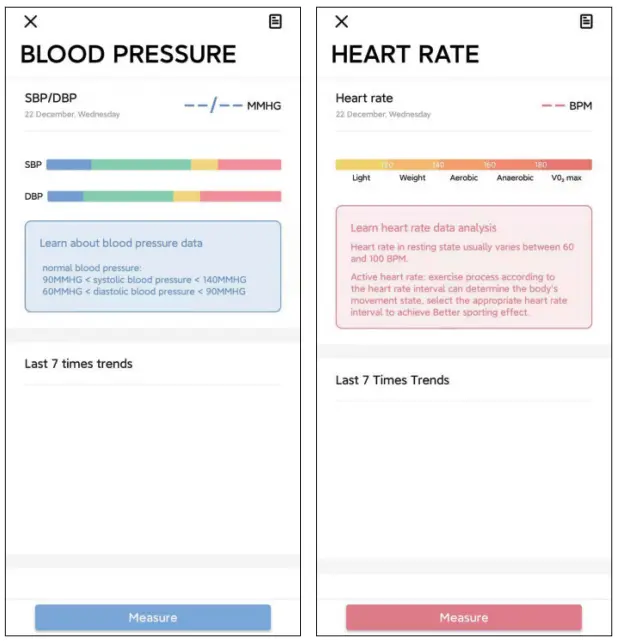Select the Anaerobic heart rate zone label
This screenshot has height=644, width=619.
(x=515, y=179)
